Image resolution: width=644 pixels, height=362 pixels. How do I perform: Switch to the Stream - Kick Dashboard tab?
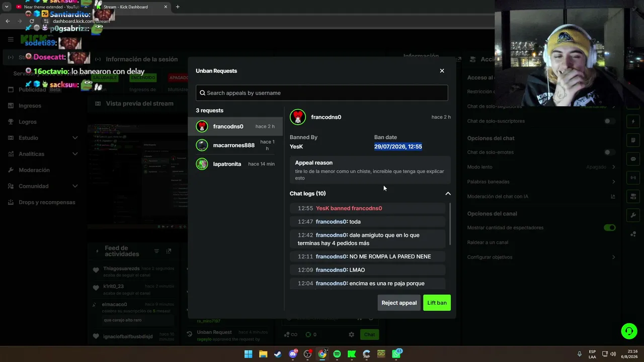132,7
